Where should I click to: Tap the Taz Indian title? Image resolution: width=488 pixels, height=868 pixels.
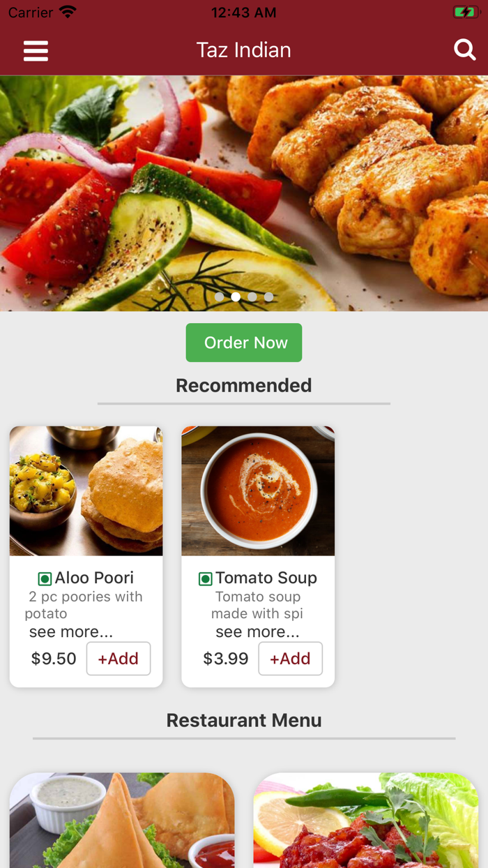(243, 50)
